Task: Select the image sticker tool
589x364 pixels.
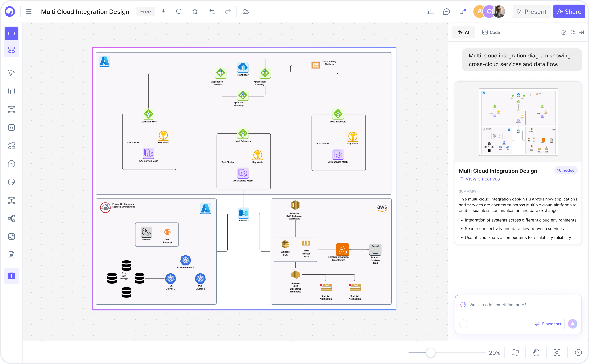Action: tap(11, 237)
